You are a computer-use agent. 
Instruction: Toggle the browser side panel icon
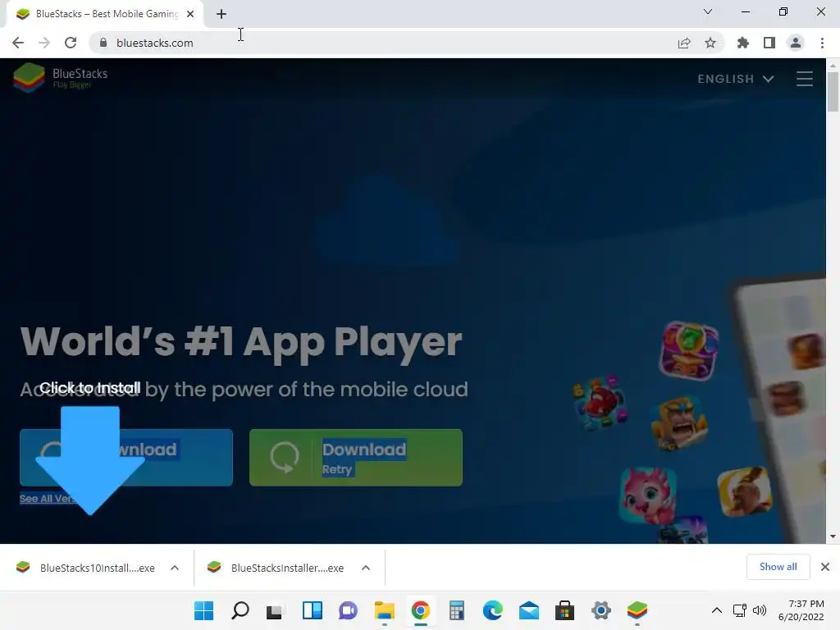click(x=769, y=43)
